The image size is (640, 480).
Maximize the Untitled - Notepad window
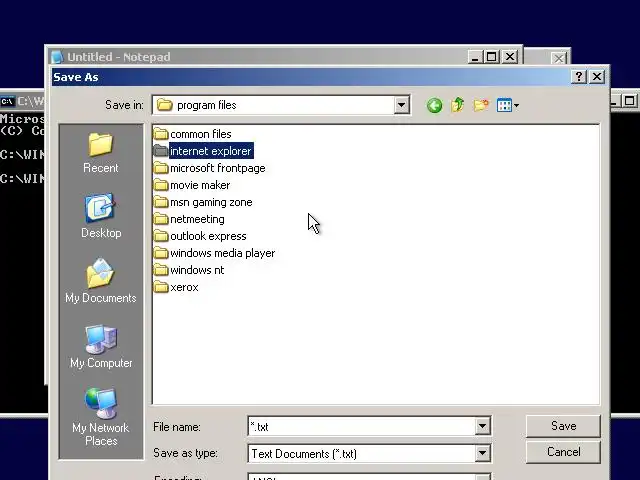491,57
